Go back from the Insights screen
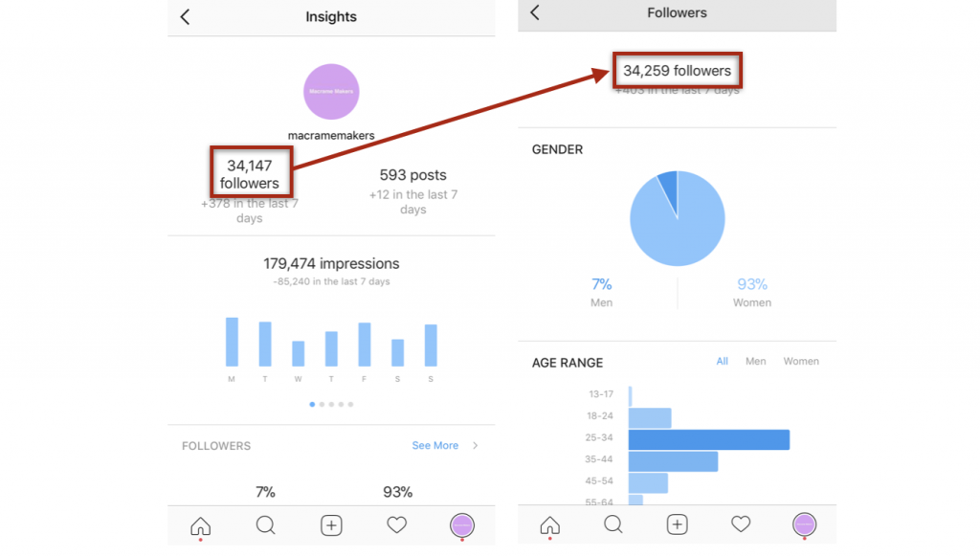 pyautogui.click(x=185, y=17)
